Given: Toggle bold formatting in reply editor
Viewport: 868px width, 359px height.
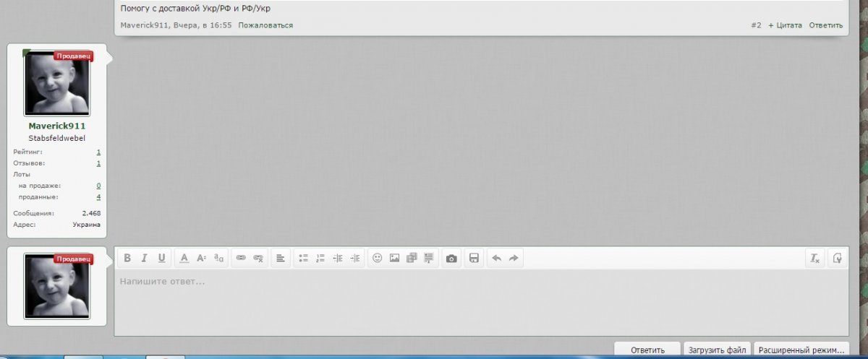Looking at the screenshot, I should 127,258.
